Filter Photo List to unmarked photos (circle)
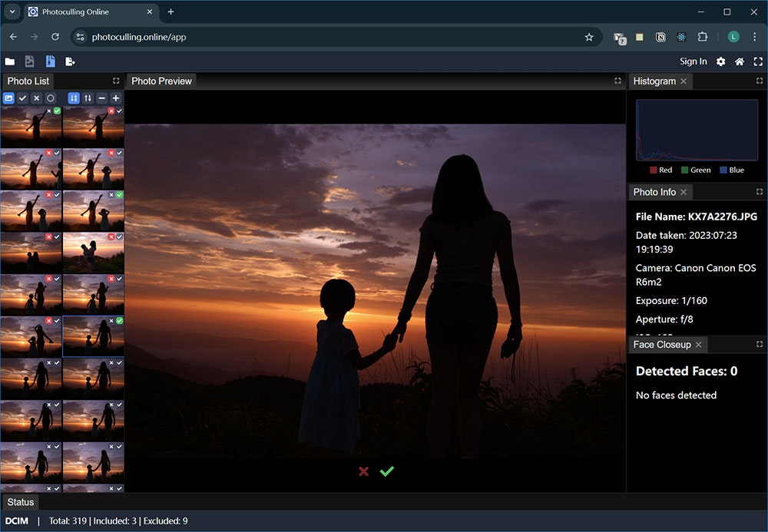The image size is (768, 532). [51, 98]
